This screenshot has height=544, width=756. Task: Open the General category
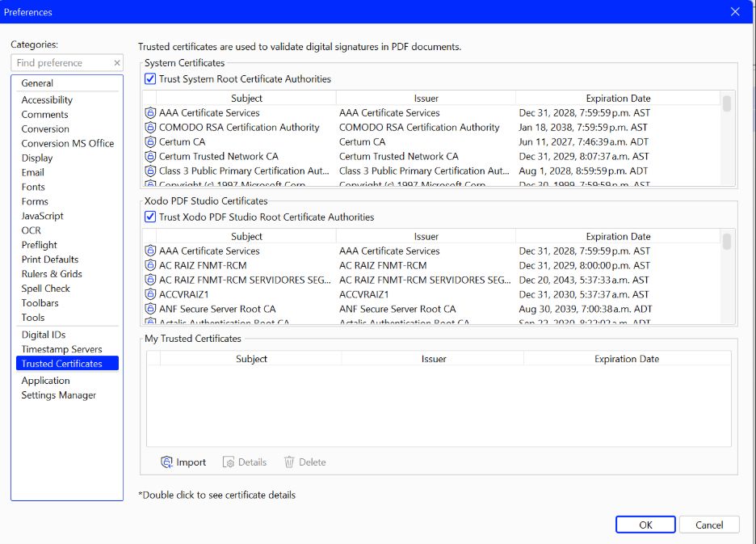tap(67, 83)
